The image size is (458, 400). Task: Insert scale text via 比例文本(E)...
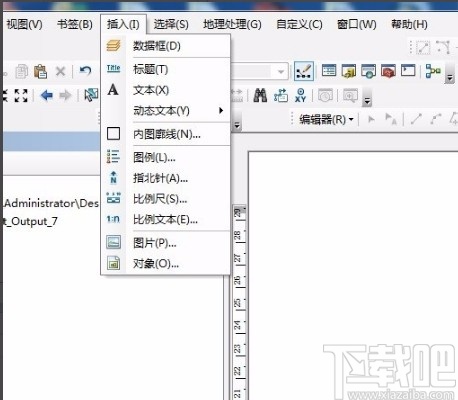click(x=166, y=219)
